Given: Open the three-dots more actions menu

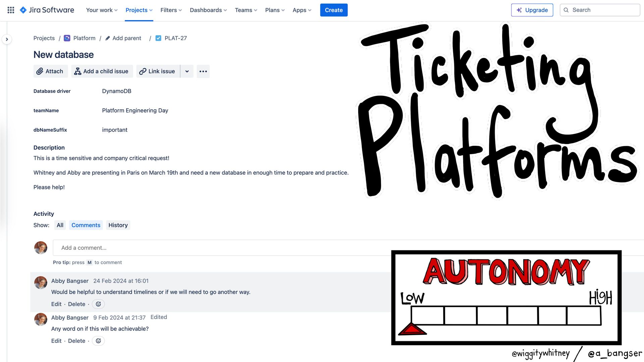Looking at the screenshot, I should coord(203,71).
